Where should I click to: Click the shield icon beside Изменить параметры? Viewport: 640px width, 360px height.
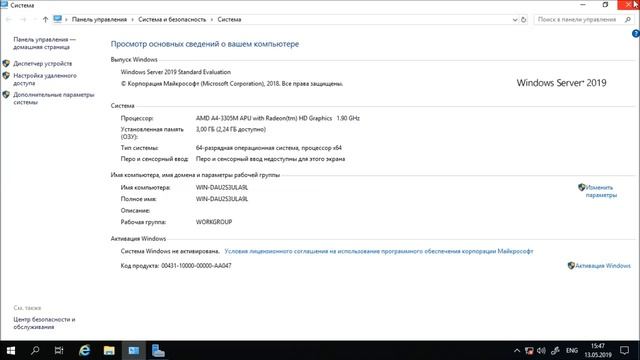[x=582, y=187]
